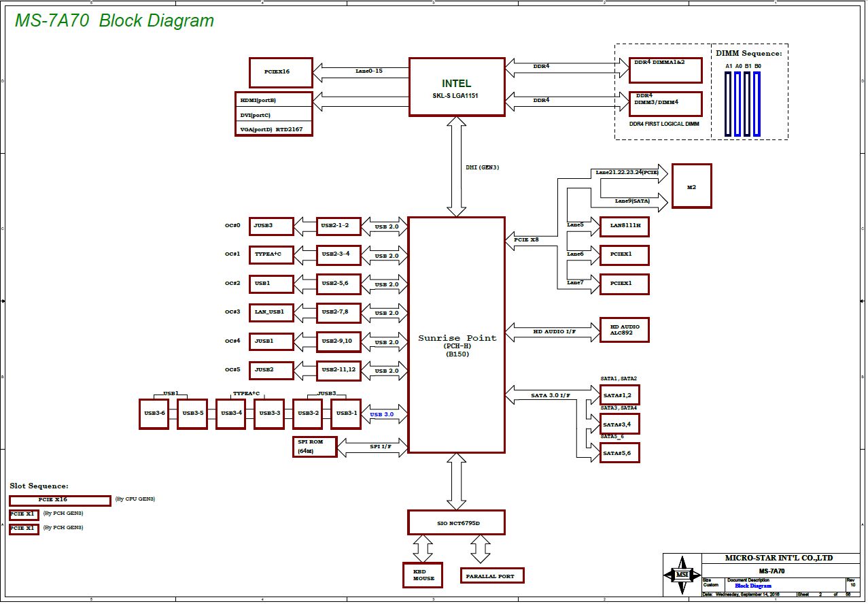The height and width of the screenshot is (604, 868).
Task: Click the SIO NCT6795D block
Action: [x=456, y=522]
